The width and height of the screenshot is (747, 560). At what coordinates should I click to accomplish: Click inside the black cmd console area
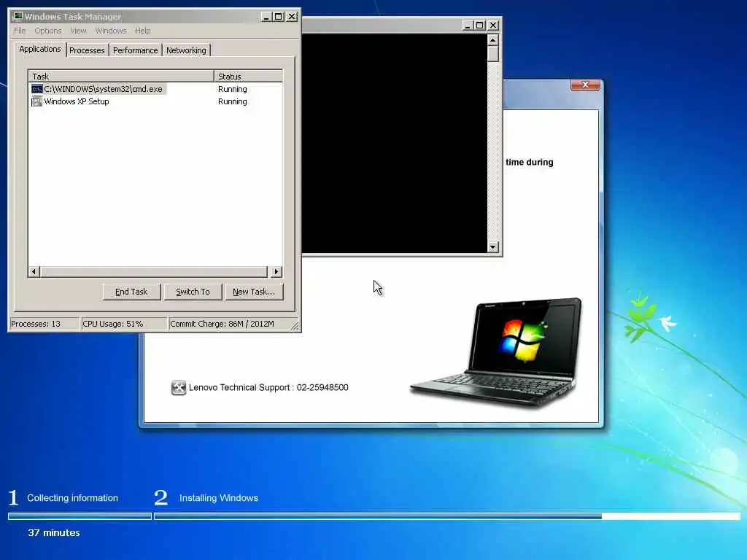395,143
